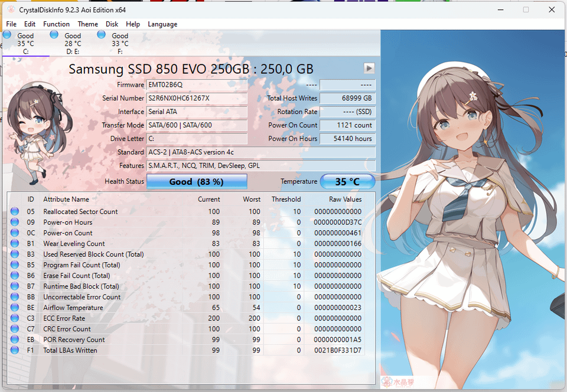
Task: Click status orb for POR Recovery Count
Action: pos(14,339)
